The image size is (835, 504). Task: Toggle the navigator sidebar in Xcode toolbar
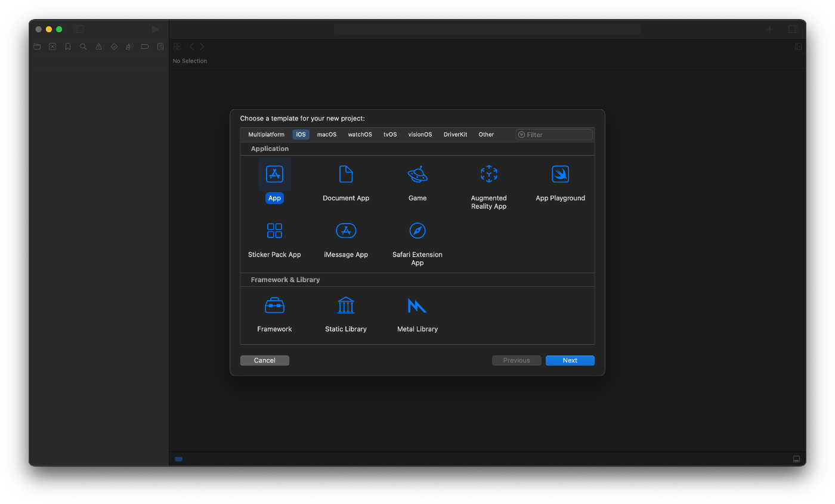coord(79,29)
